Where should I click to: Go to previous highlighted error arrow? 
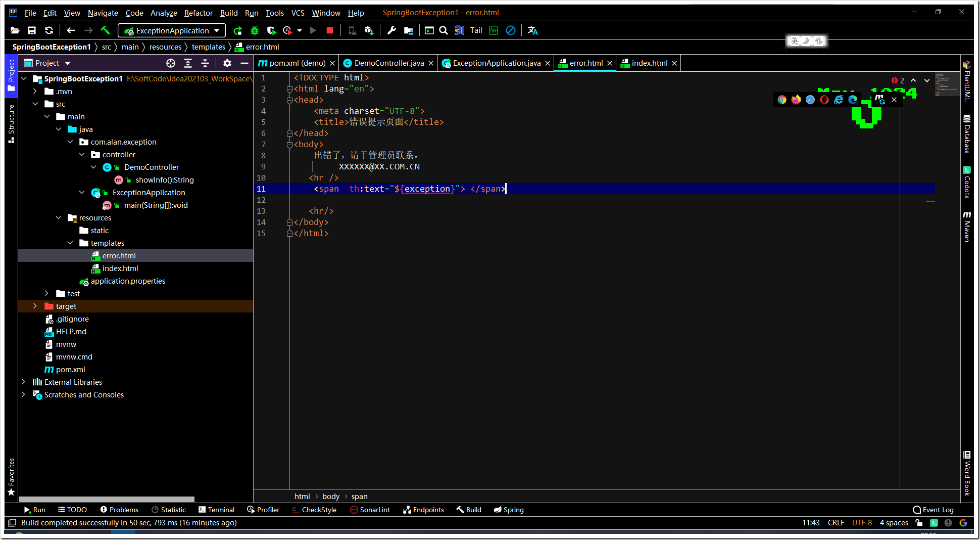coord(913,80)
